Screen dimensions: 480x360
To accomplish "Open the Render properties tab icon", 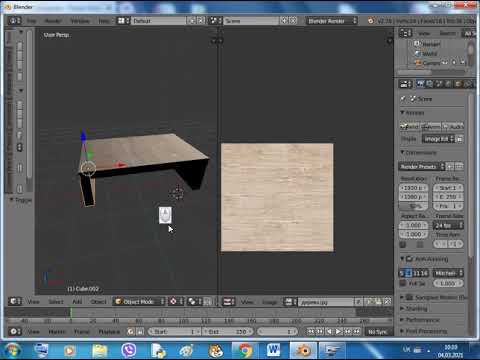I will pyautogui.click(x=420, y=84).
